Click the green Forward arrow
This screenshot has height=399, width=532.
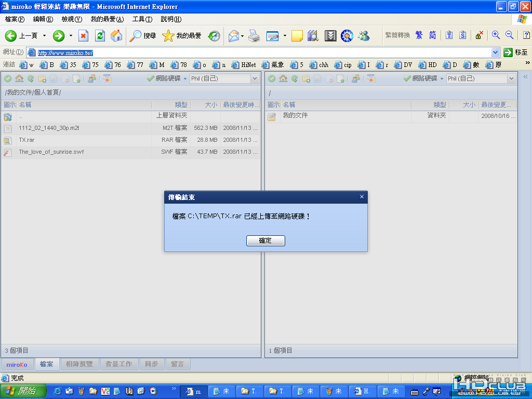pyautogui.click(x=59, y=35)
